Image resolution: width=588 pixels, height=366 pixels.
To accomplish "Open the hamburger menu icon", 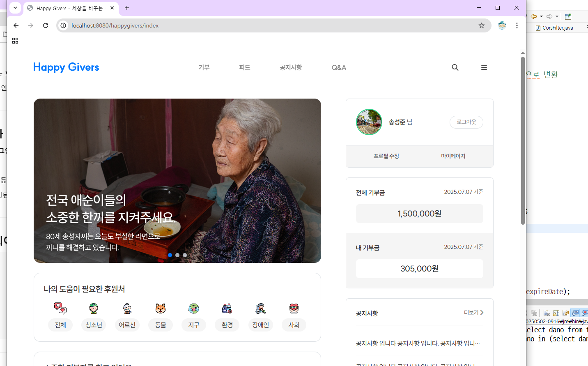I will [484, 67].
